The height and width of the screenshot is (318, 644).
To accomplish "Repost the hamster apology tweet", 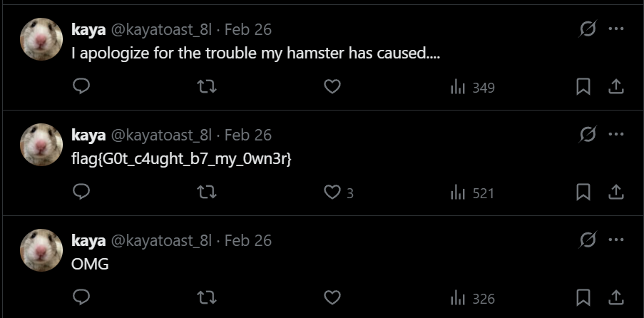I will tap(207, 87).
